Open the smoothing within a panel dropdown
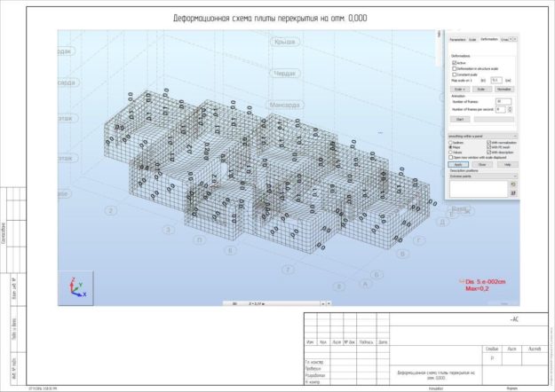 click(483, 136)
